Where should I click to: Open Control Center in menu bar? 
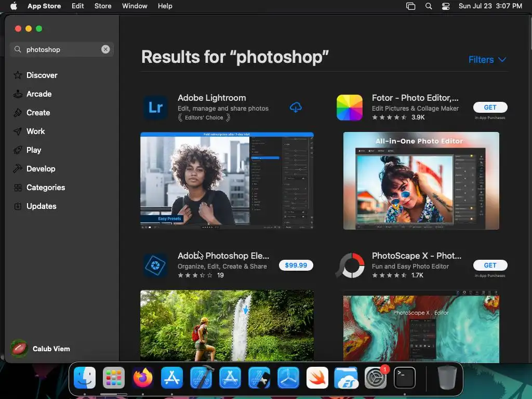pos(445,6)
